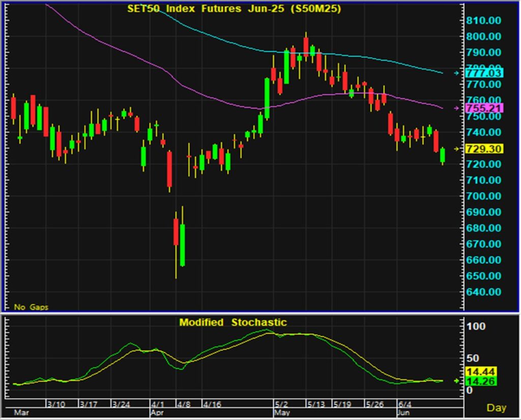521x420 pixels.
Task: Click the cyan arrow beside 777.03
Action: pos(456,73)
